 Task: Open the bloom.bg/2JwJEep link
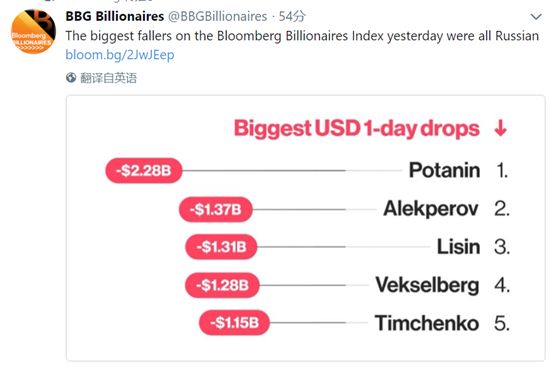[120, 55]
